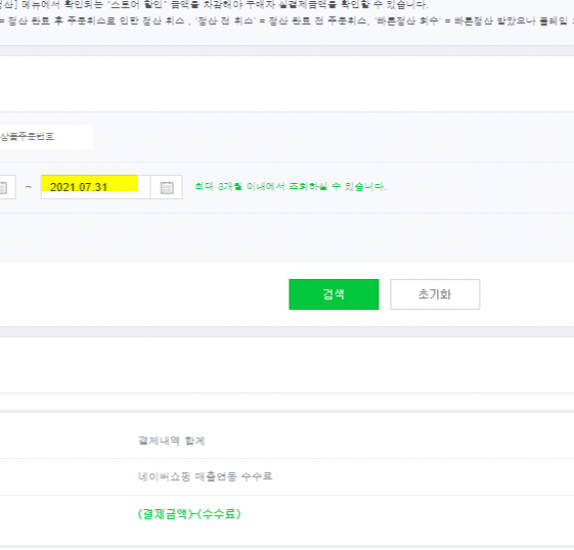Click the tilde separator between date fields
Viewport: 574px width, 550px height.
(28, 187)
